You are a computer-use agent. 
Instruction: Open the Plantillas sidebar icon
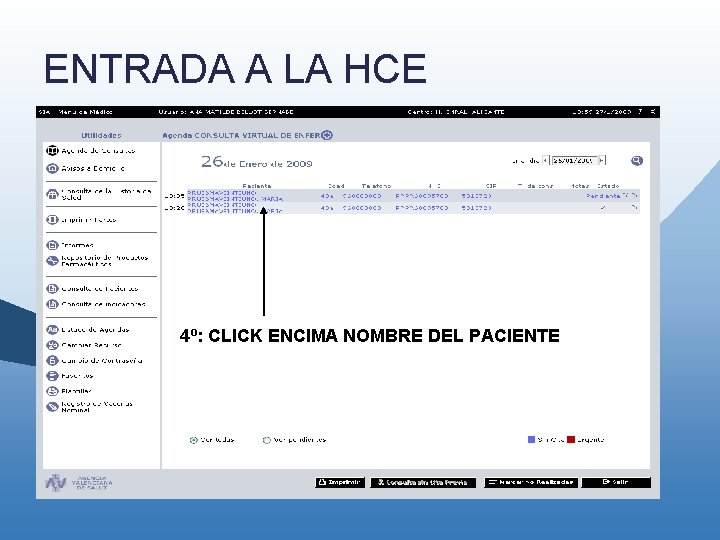[52, 391]
